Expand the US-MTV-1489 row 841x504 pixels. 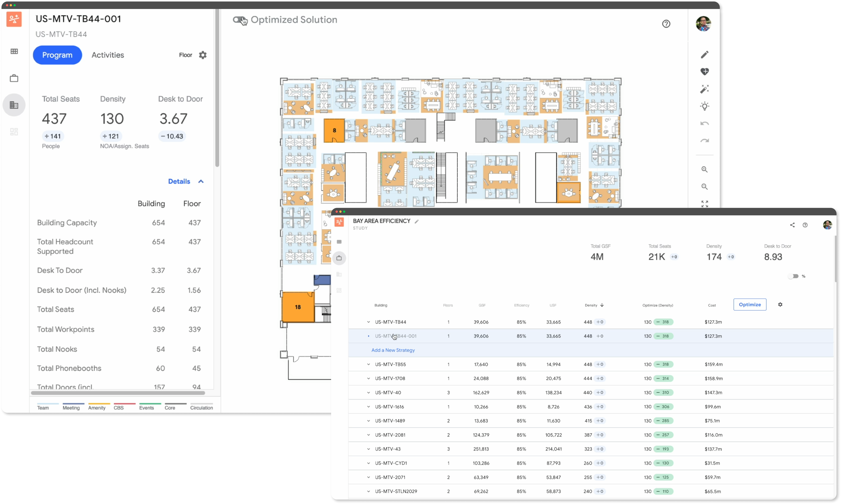point(368,421)
